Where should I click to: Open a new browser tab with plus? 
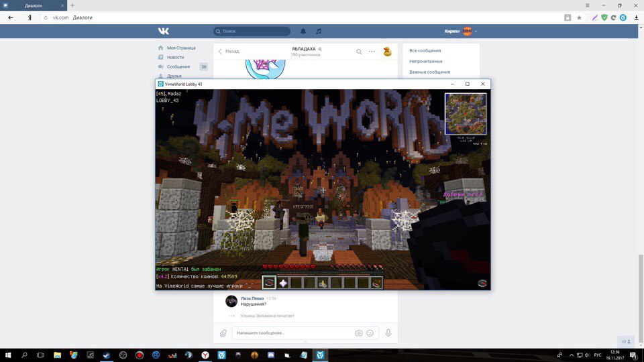72,5
